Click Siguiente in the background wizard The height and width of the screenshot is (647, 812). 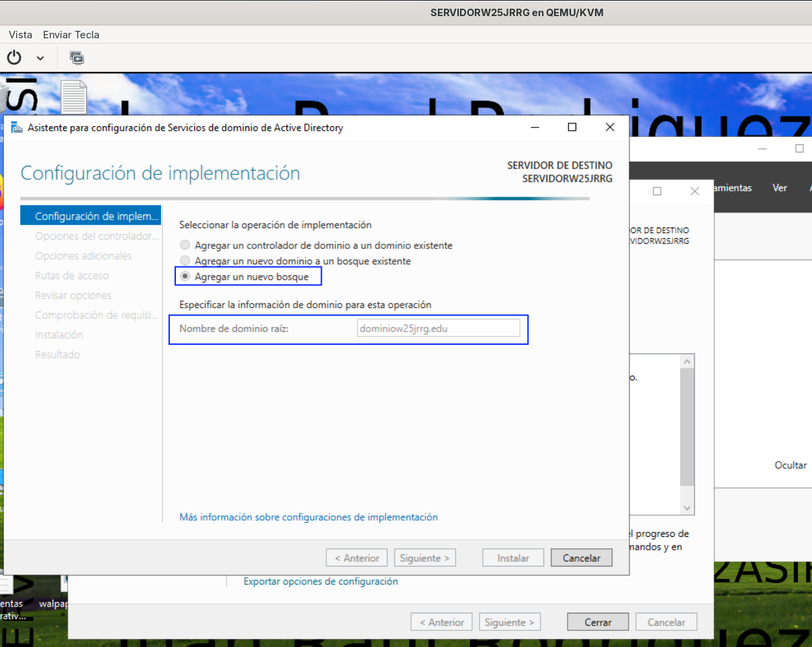click(x=510, y=622)
